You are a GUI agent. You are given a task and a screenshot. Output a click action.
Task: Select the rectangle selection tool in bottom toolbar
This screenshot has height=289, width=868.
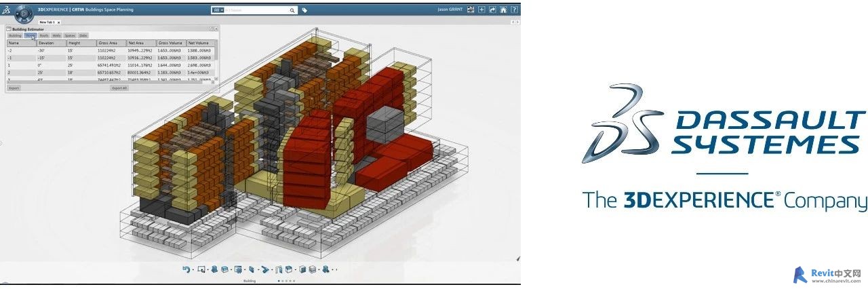pyautogui.click(x=201, y=269)
